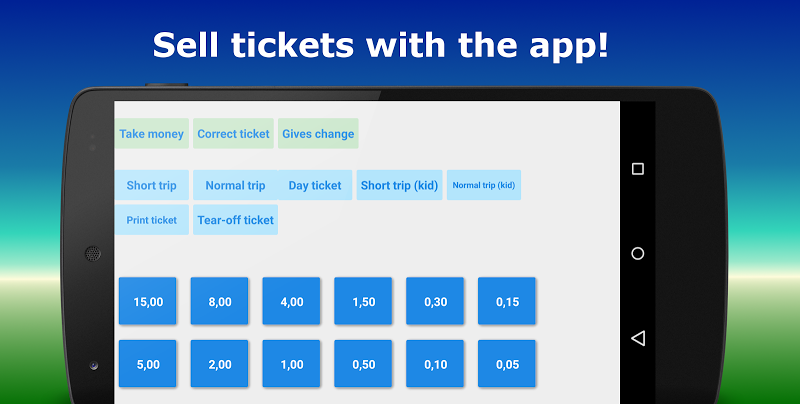Tap the Android back triangle icon

pyautogui.click(x=638, y=338)
